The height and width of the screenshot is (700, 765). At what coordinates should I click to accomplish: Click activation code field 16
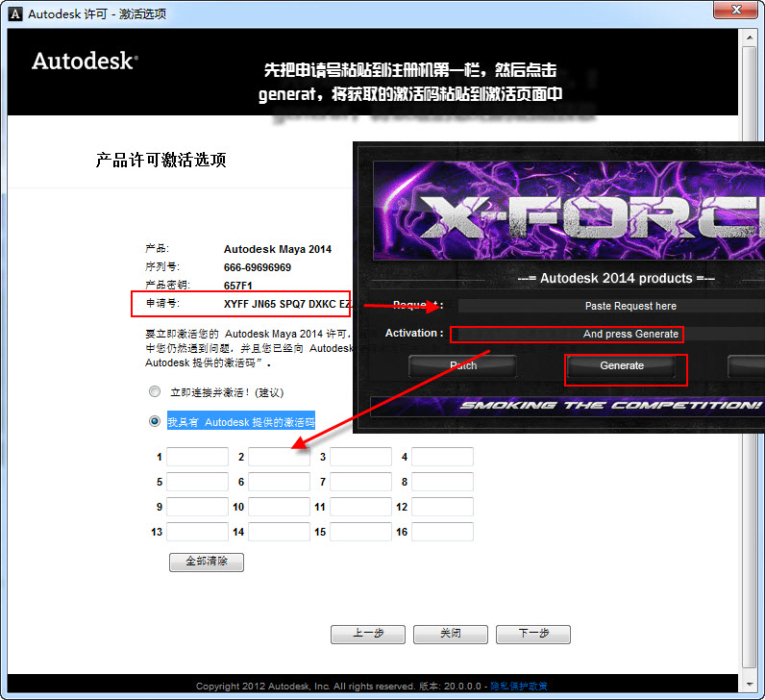pyautogui.click(x=442, y=532)
